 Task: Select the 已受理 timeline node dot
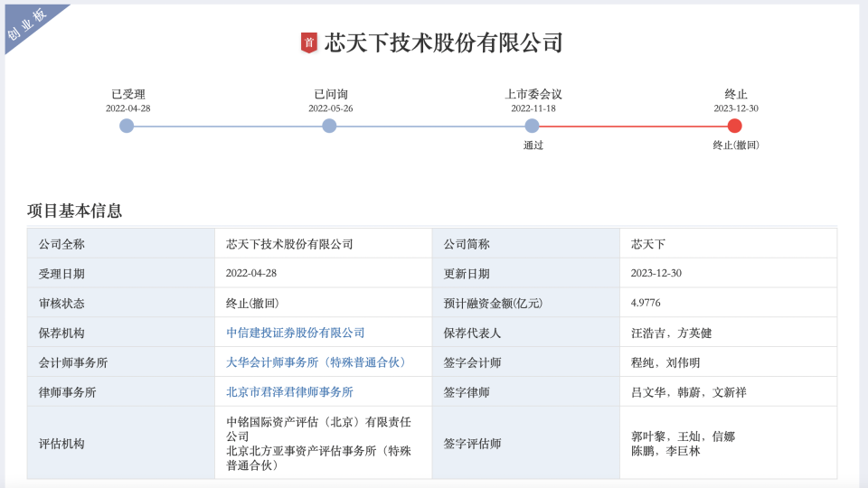pos(127,127)
